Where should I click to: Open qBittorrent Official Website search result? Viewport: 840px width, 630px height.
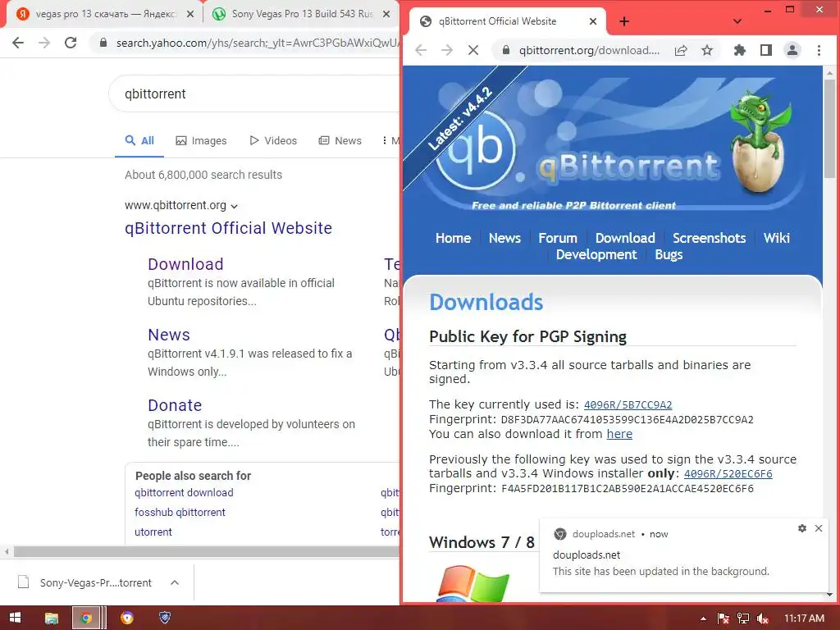tap(228, 228)
